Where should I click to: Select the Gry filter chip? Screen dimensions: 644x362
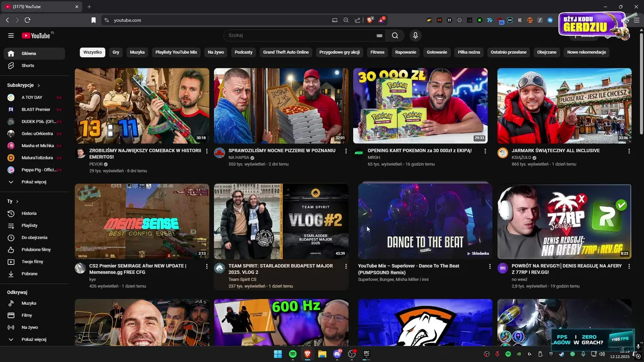click(116, 52)
